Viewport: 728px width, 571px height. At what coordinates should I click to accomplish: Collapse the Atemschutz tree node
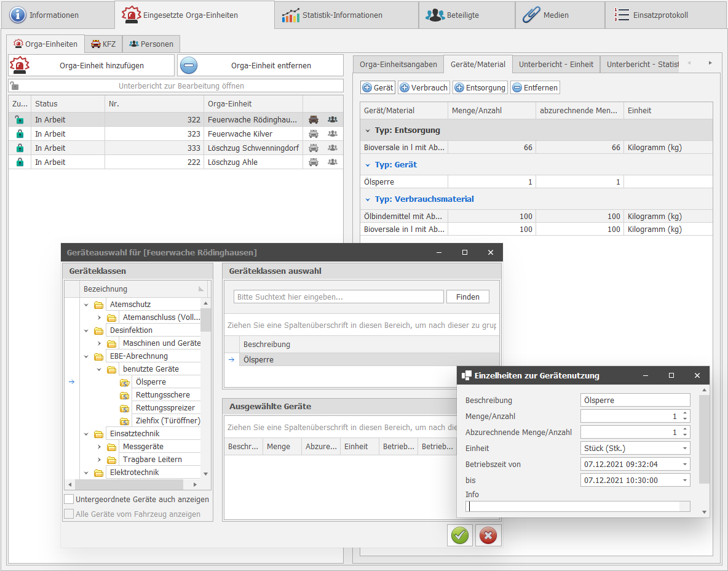(85, 305)
